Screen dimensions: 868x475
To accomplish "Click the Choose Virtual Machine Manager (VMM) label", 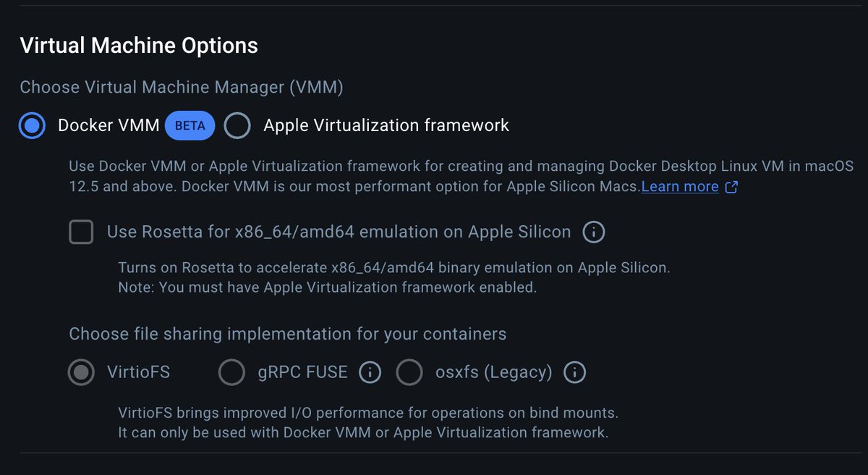I will 182,88.
